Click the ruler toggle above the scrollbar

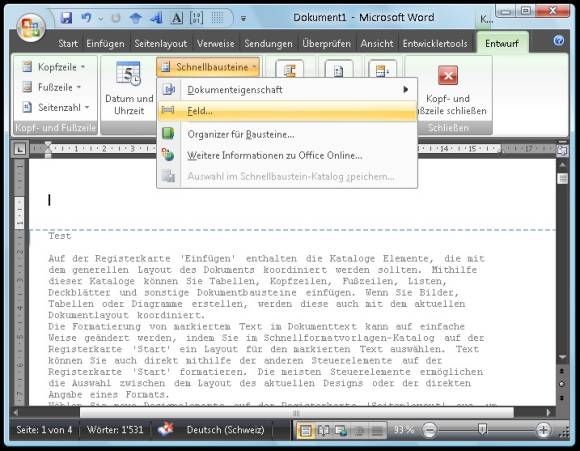click(562, 150)
